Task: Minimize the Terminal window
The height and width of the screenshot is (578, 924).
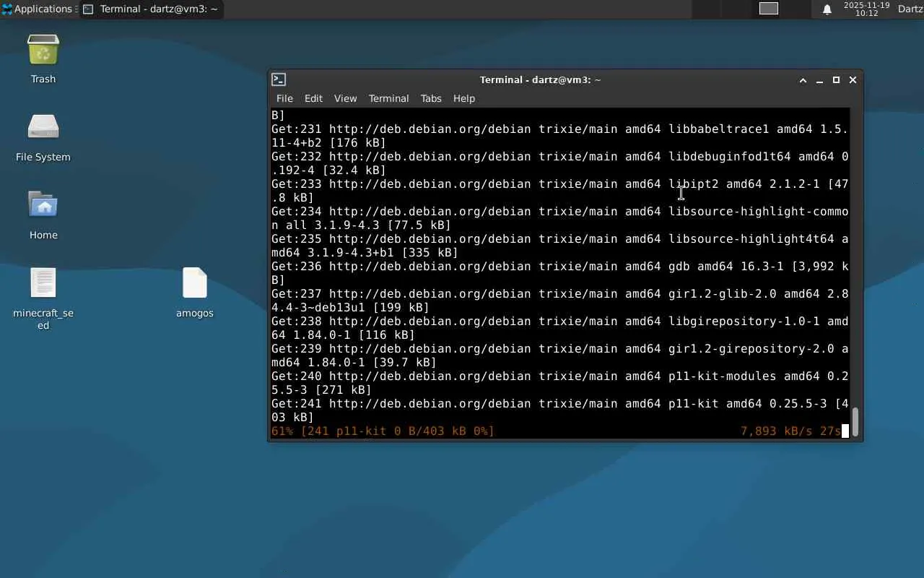Action: [819, 79]
